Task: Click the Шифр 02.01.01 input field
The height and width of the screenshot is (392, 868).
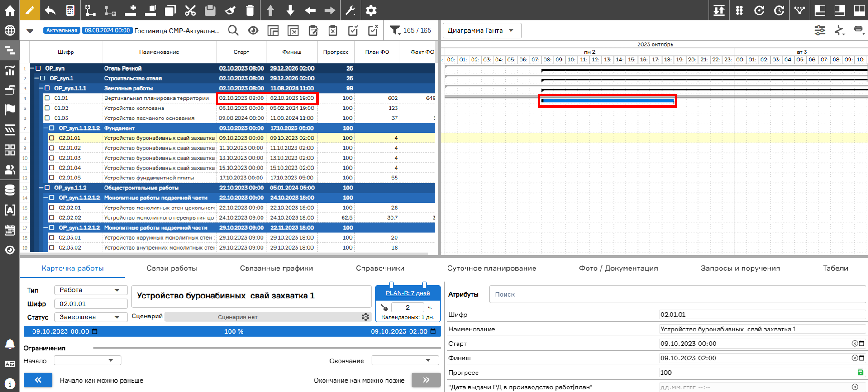Action: tap(91, 304)
